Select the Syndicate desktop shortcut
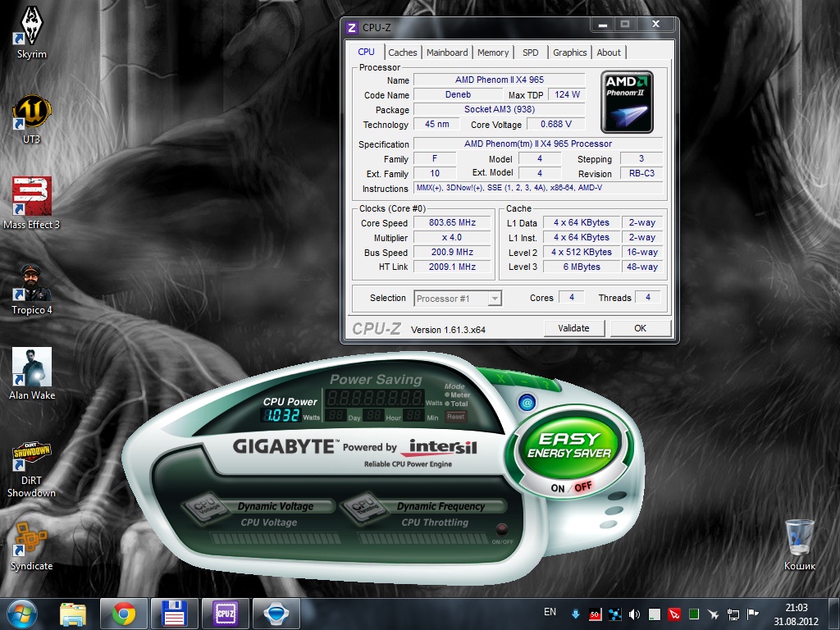The image size is (840, 630). click(32, 546)
